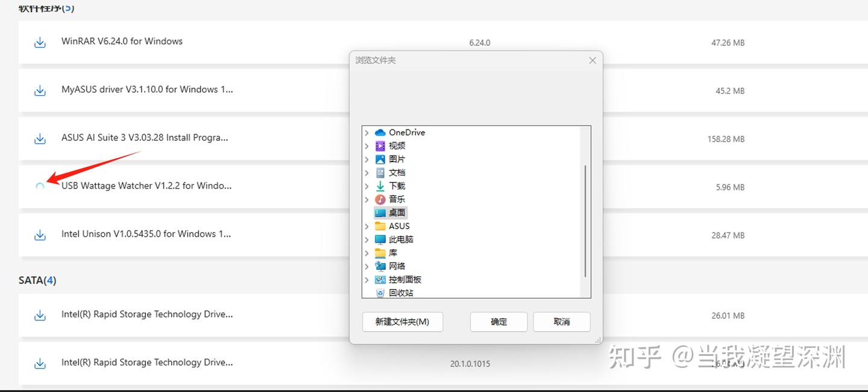Expand the 视频 folder node
Screen dimensions: 868x392
click(366, 146)
